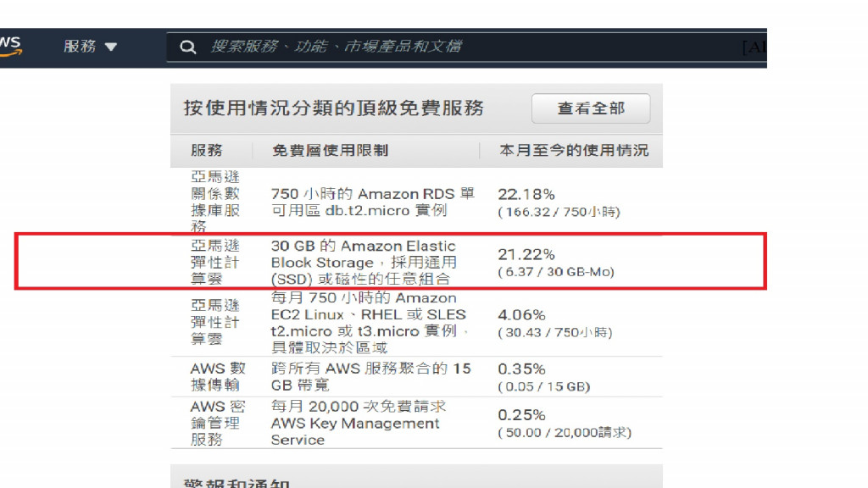
Task: Open the 服務 dropdown menu
Action: 90,47
